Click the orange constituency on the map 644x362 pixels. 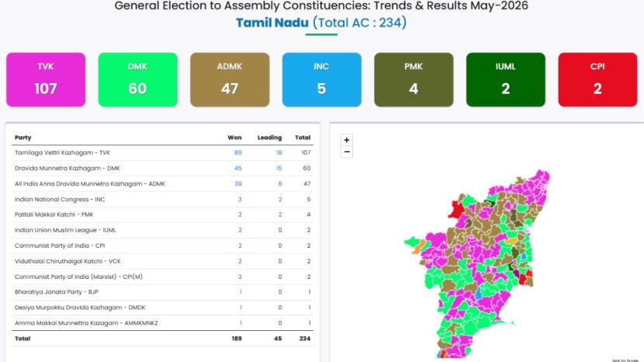(x=417, y=247)
